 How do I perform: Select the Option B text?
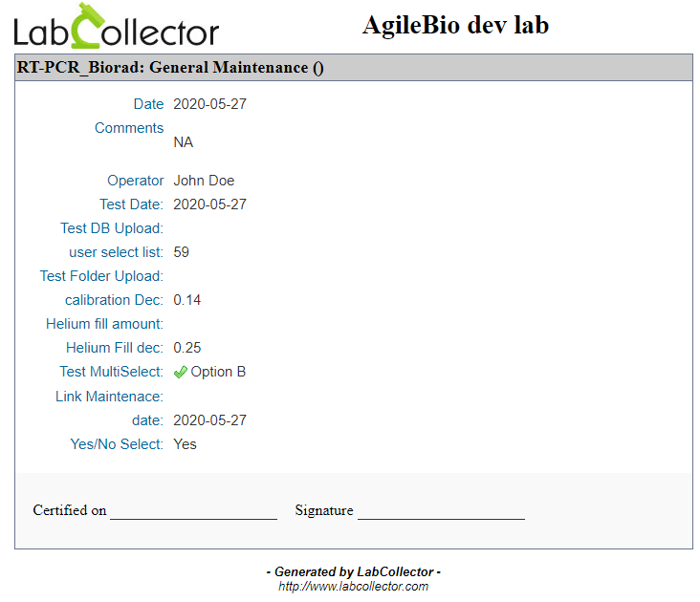[x=218, y=372]
